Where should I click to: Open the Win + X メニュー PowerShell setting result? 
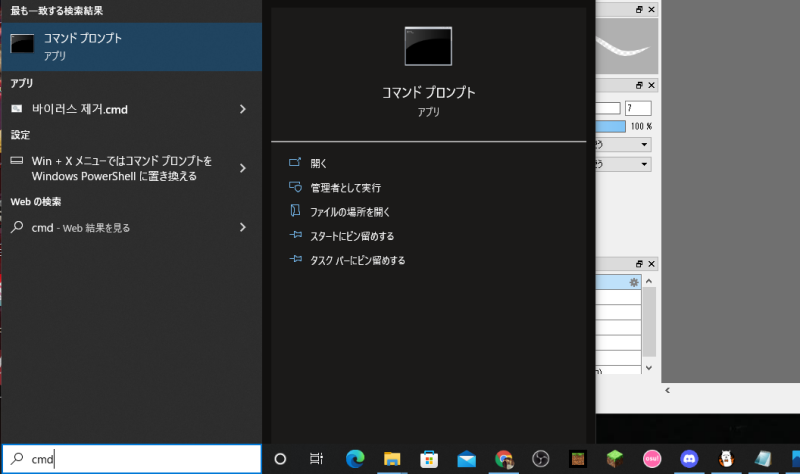point(115,168)
